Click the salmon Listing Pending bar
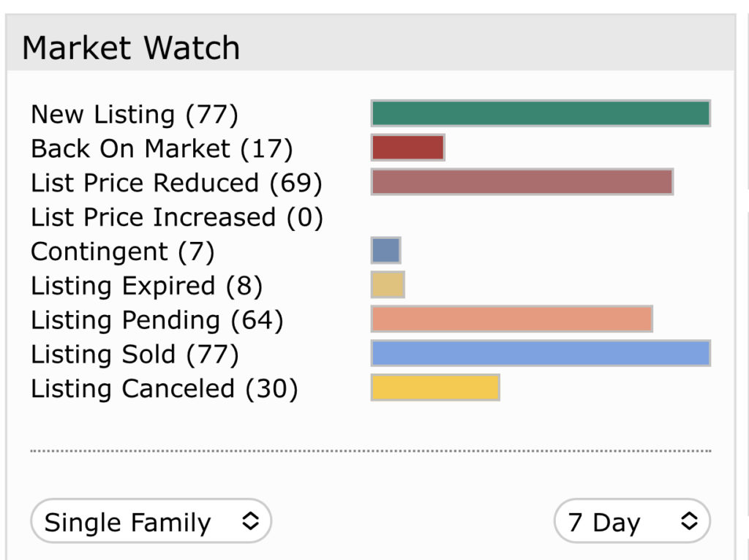Screen dimensions: 749x560 (511, 319)
